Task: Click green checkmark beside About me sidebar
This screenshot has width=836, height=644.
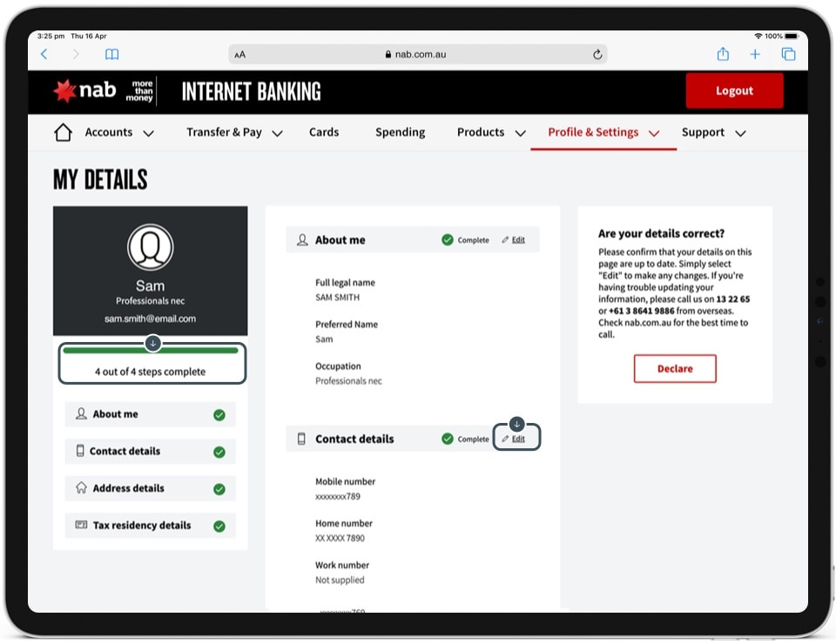Action: (x=219, y=415)
